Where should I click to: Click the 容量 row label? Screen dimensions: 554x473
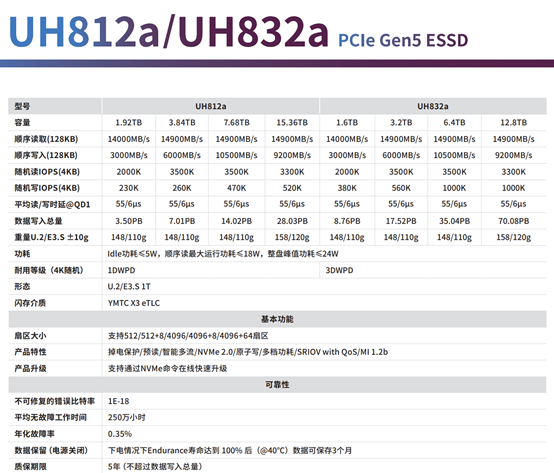point(22,123)
